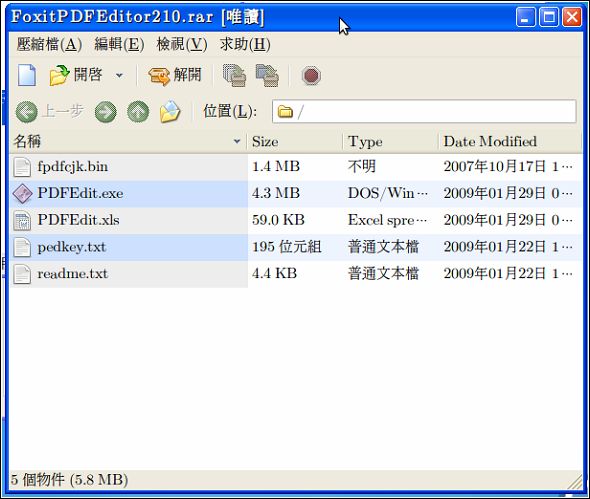Click the red stop operation icon

(311, 76)
